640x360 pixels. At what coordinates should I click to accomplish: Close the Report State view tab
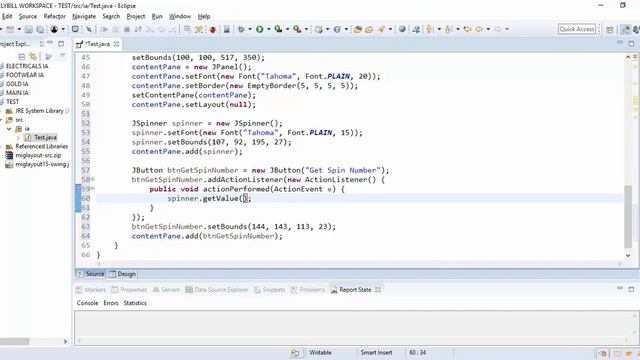tap(378, 290)
